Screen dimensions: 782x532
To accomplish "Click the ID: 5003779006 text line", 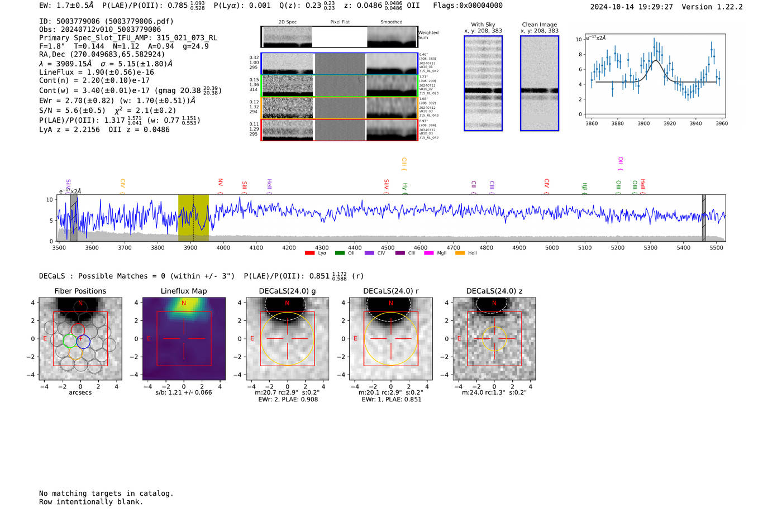I will pyautogui.click(x=107, y=21).
